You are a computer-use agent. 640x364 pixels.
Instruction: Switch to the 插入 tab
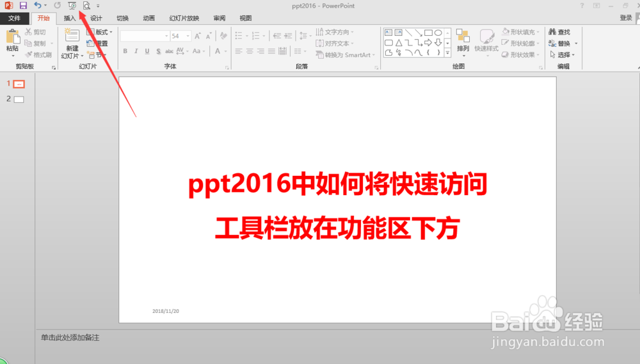click(70, 18)
